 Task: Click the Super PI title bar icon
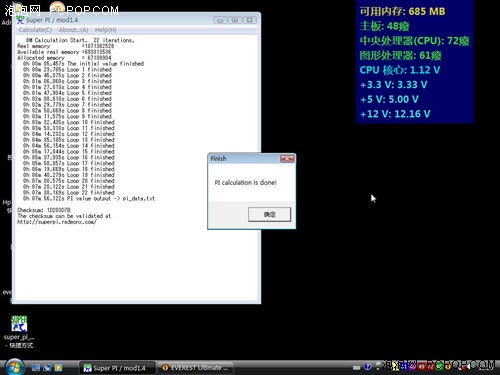[x=20, y=20]
